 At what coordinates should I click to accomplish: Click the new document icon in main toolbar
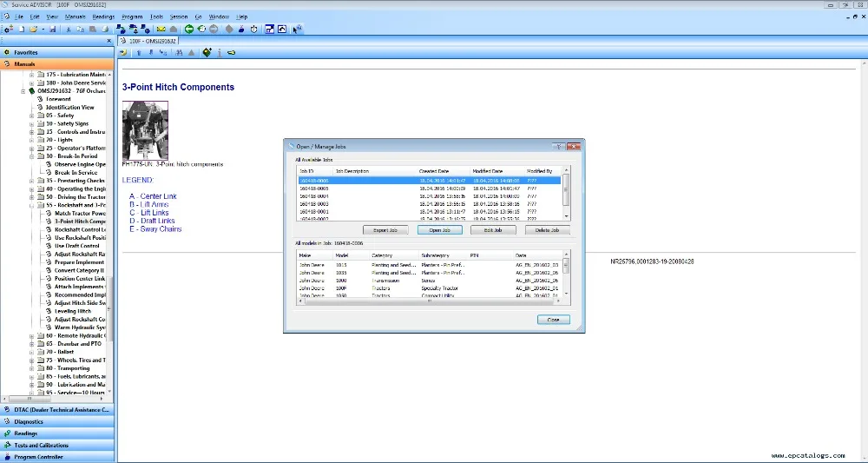coord(23,30)
